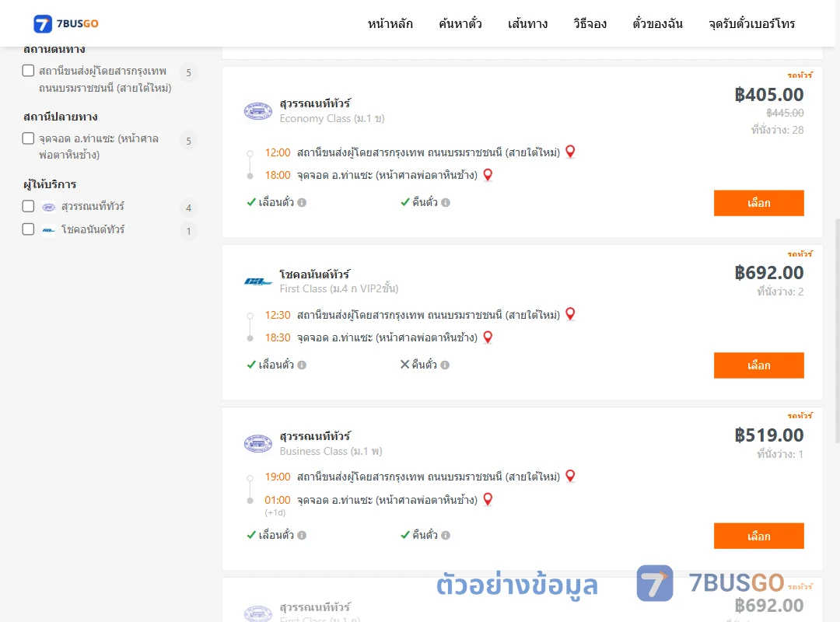Click the ฿519.00 price text
Viewport: 840px width, 622px height.
768,435
